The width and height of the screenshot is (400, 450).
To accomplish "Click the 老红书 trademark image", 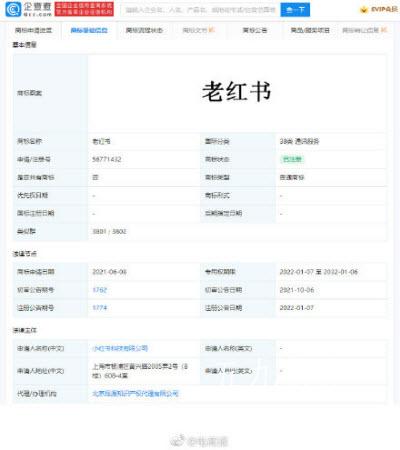I will pyautogui.click(x=237, y=92).
